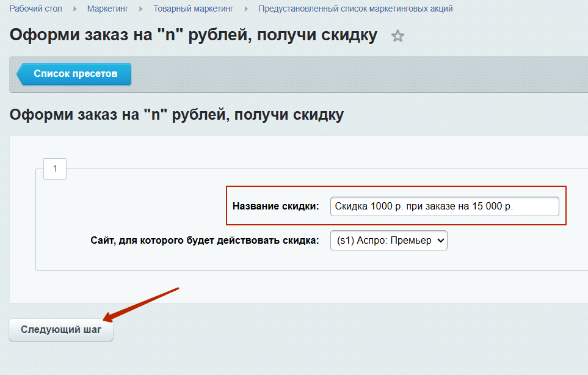Go to Маркетинг breadcrumb section
Viewport: 588px width, 375px height.
point(107,9)
